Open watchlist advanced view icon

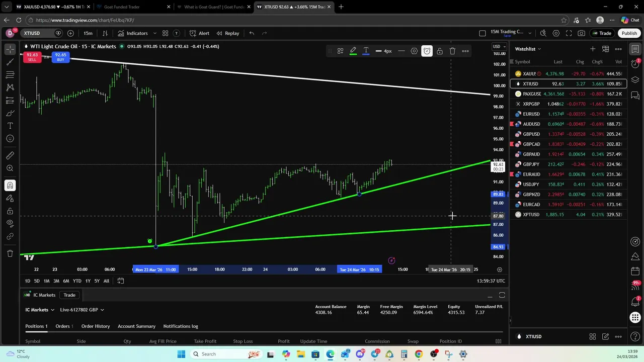click(605, 49)
